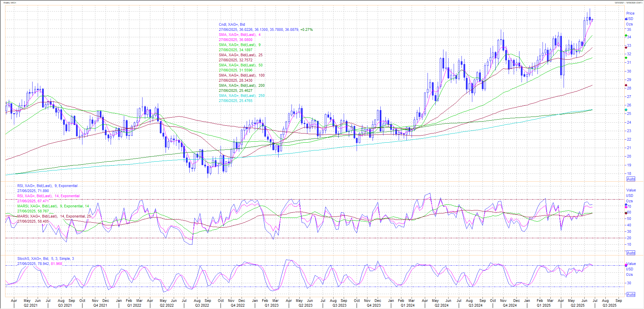644x309 pixels.
Task: Click the candle OHLC values line ending +0.27%
Action: 266,29
